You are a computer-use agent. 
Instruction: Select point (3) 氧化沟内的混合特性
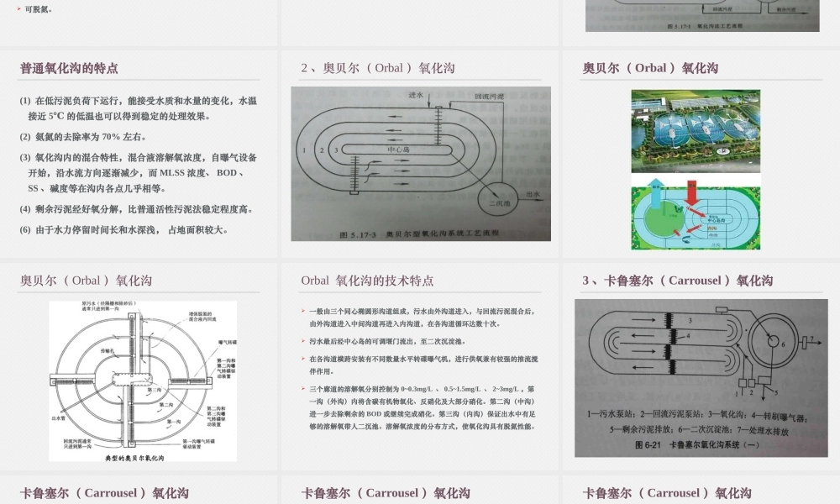point(139,173)
